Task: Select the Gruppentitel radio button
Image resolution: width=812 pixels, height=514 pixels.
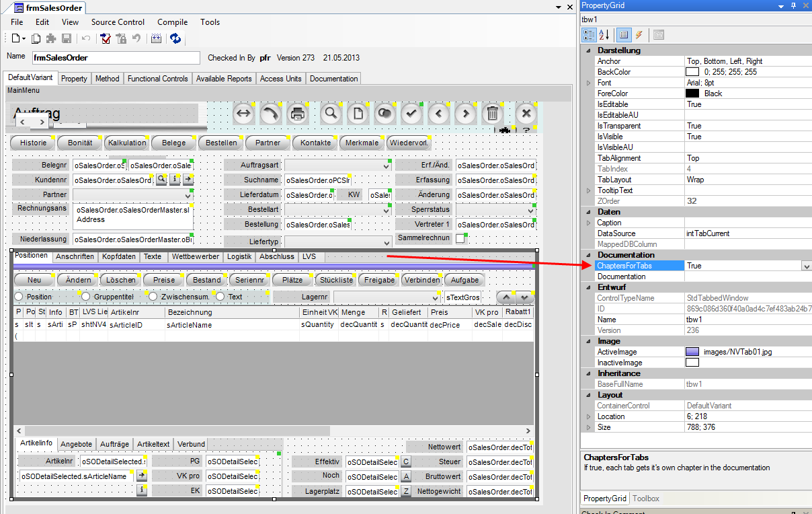Action: pos(86,297)
